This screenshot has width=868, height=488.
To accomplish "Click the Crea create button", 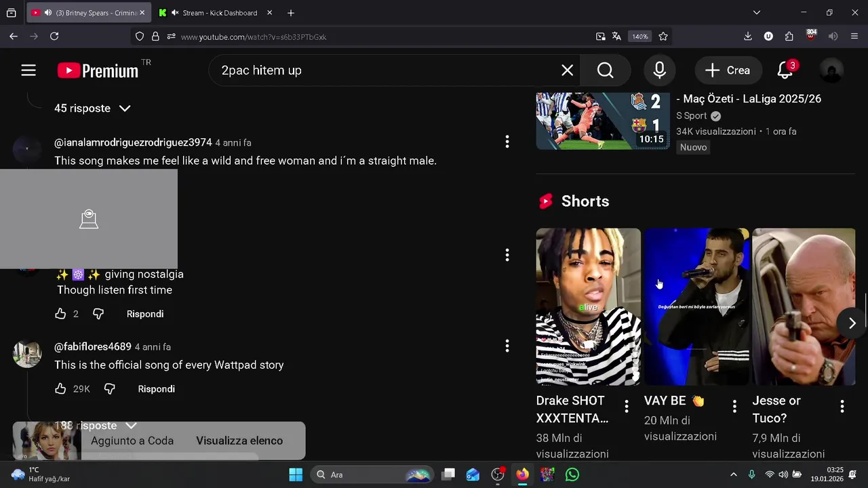I will pyautogui.click(x=728, y=70).
